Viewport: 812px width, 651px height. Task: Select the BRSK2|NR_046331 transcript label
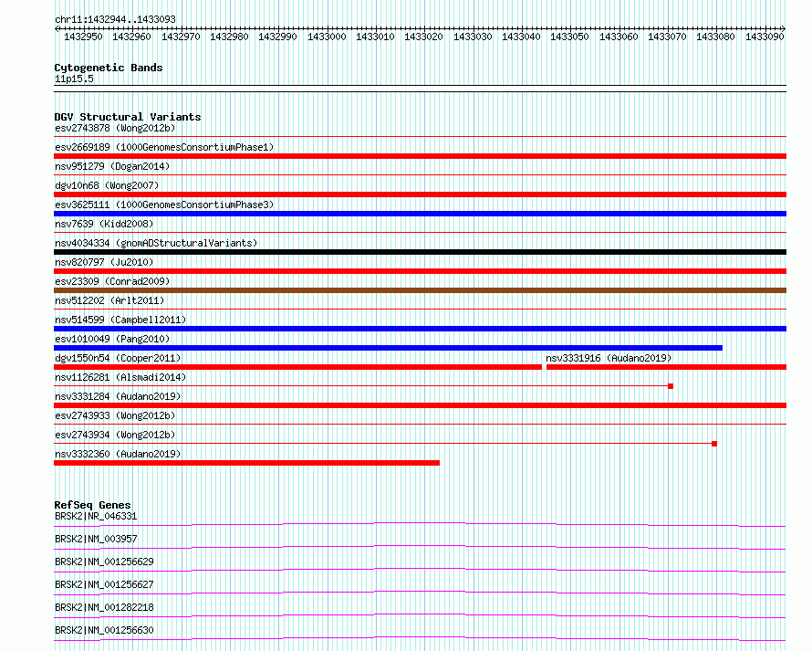tap(96, 516)
